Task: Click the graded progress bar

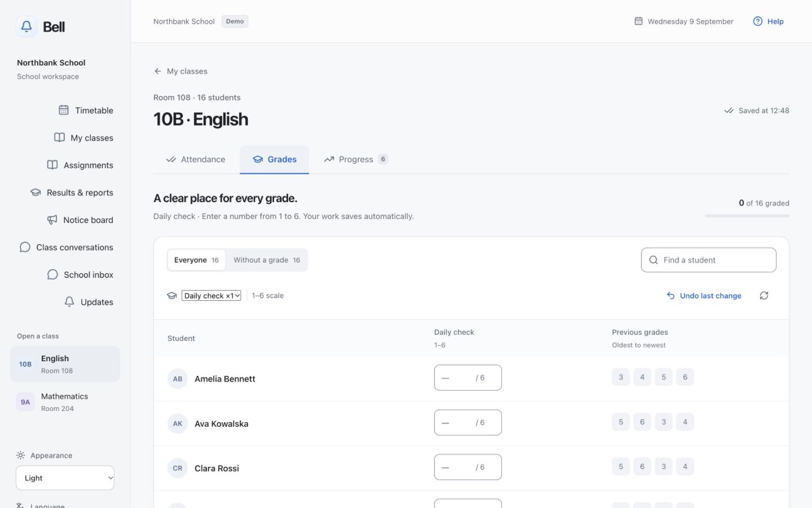Action: pos(747,216)
